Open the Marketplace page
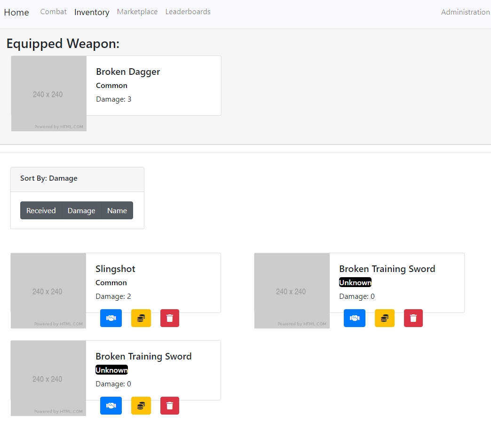 (137, 12)
